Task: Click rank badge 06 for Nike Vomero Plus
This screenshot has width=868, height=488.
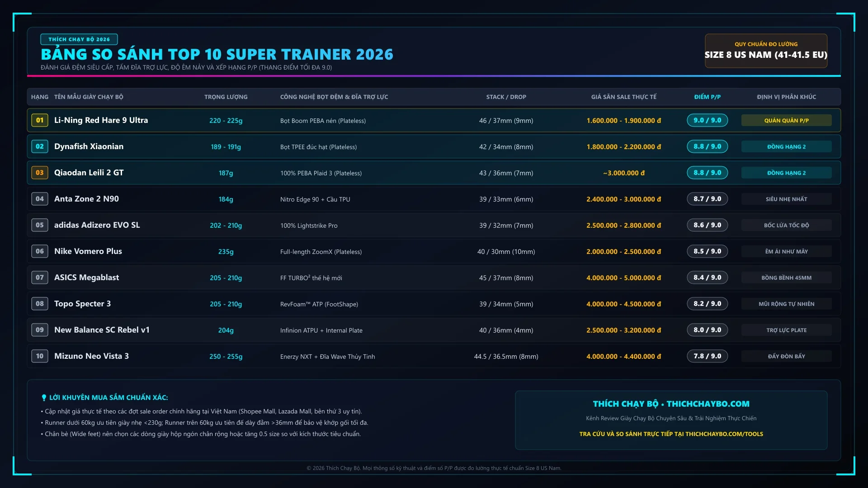Action: click(40, 251)
